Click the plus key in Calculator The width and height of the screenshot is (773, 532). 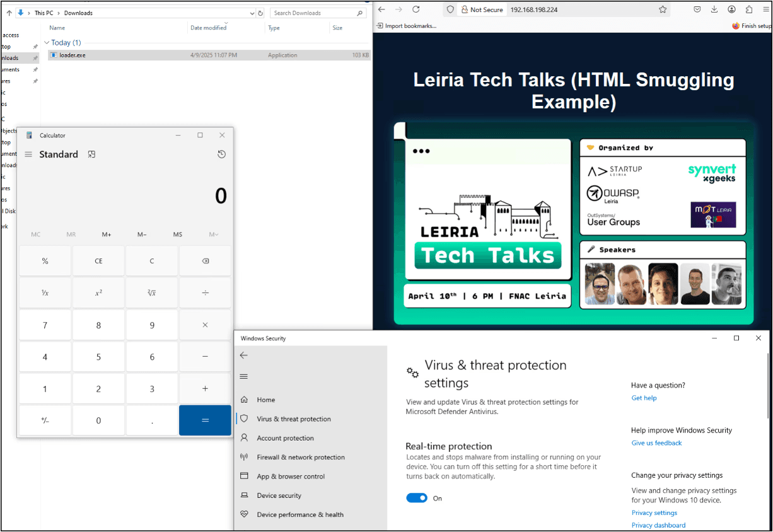click(205, 389)
